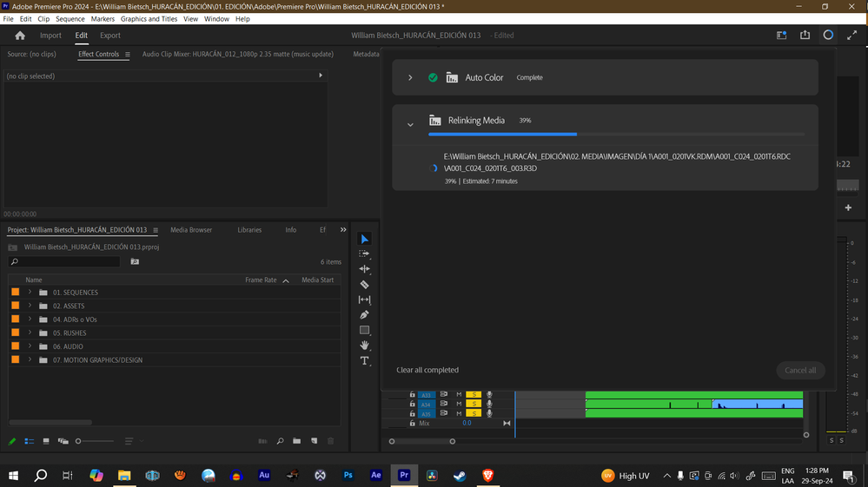Expand the 05. RUSHES bin
The width and height of the screenshot is (868, 487).
pos(30,332)
